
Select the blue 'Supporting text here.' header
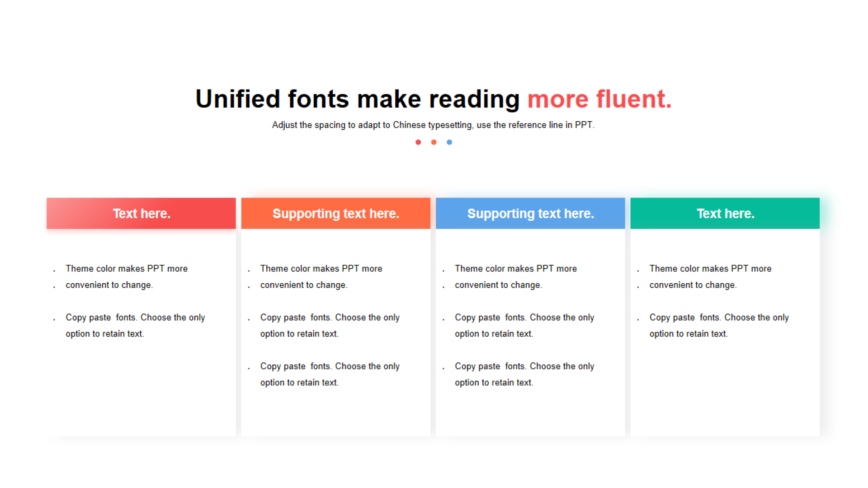point(530,213)
